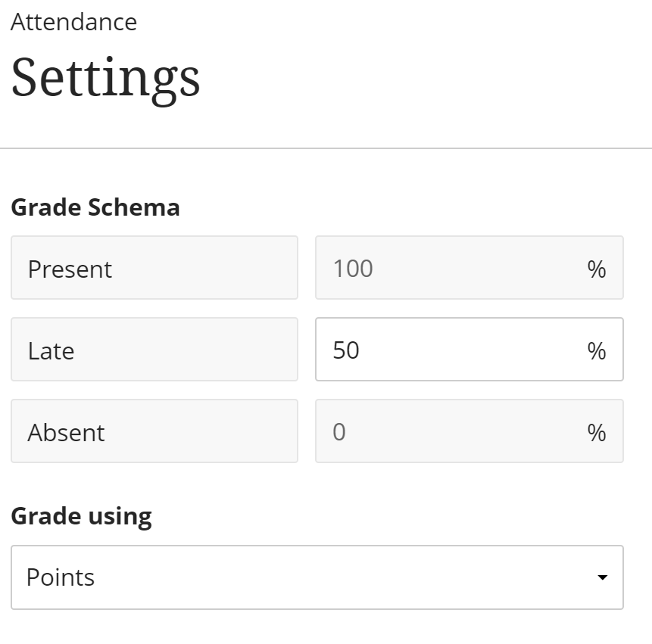652x644 pixels.
Task: Click empty middle area of the Points combo box
Action: tap(318, 577)
